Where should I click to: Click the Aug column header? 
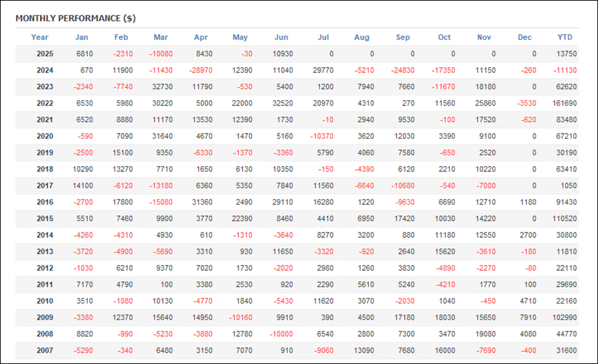(x=362, y=37)
